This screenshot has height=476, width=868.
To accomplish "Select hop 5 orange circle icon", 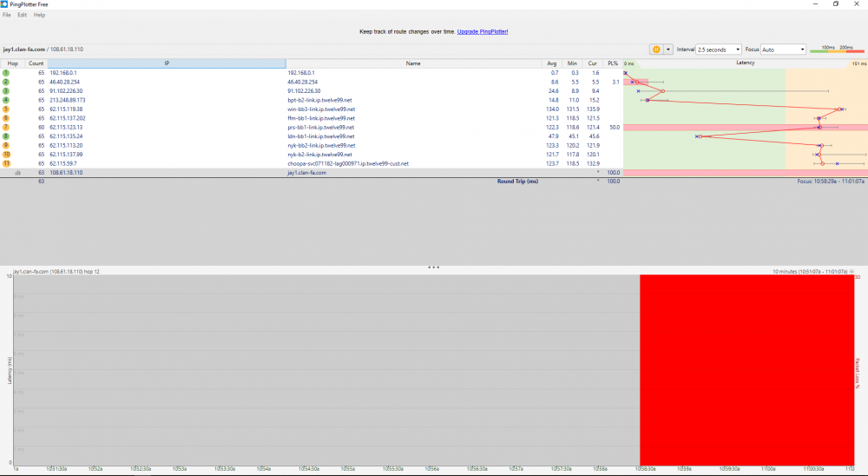I will (6, 109).
